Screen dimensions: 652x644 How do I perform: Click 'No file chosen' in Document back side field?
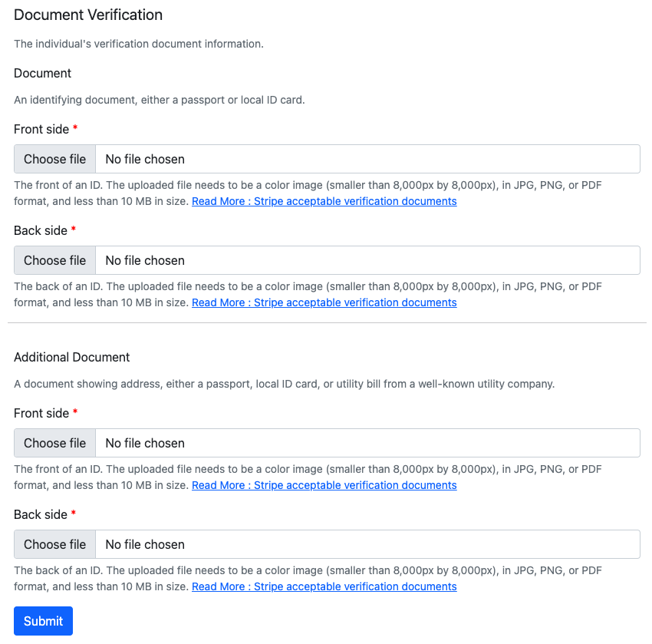pyautogui.click(x=145, y=260)
